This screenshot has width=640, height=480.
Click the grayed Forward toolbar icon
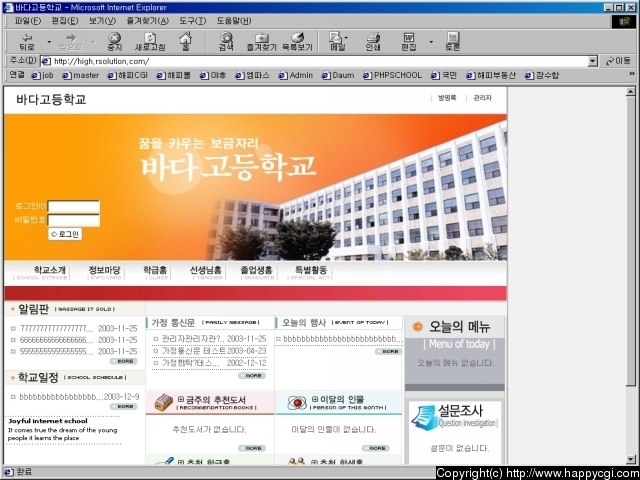(71, 42)
